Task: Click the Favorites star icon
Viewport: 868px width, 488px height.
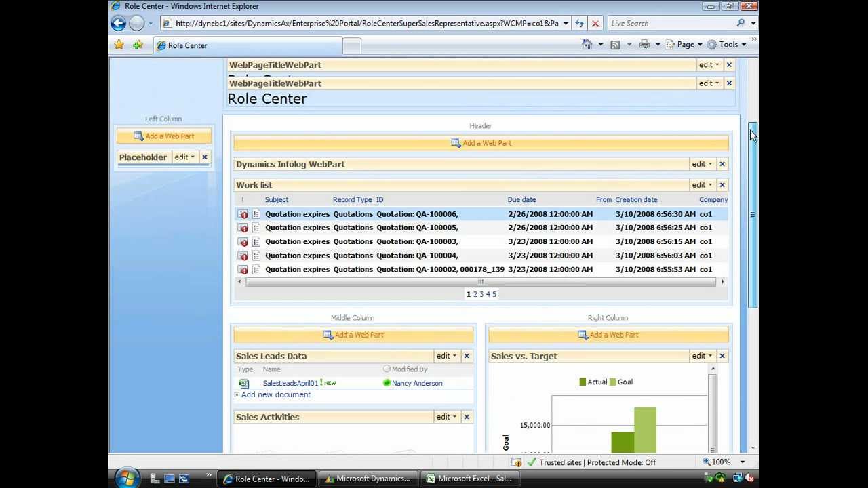Action: (119, 45)
